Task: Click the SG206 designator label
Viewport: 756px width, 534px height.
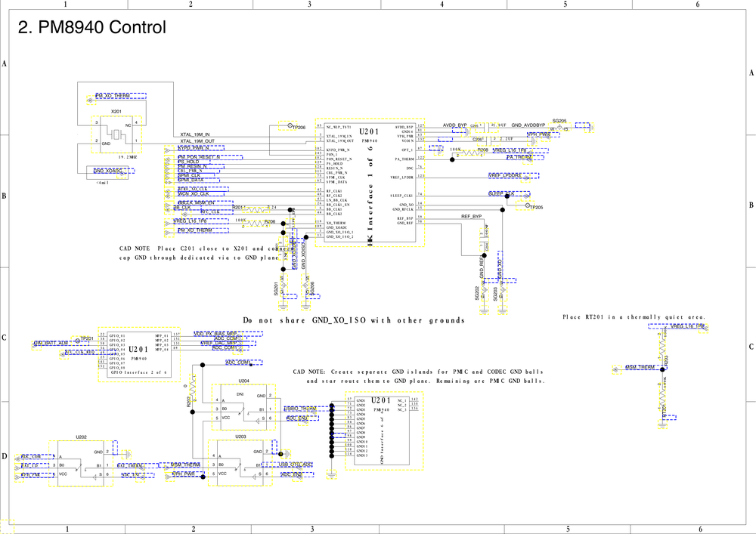Action: coord(312,288)
